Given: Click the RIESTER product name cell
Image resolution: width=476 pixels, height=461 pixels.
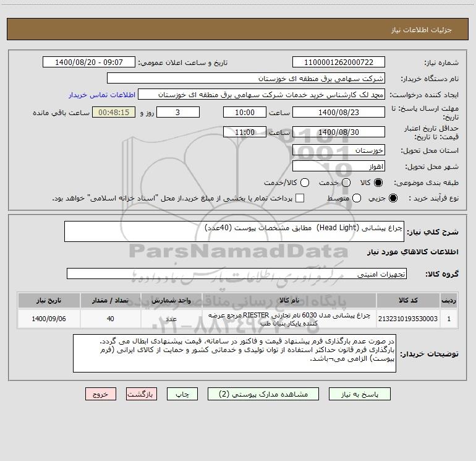Looking at the screenshot, I should tap(289, 319).
